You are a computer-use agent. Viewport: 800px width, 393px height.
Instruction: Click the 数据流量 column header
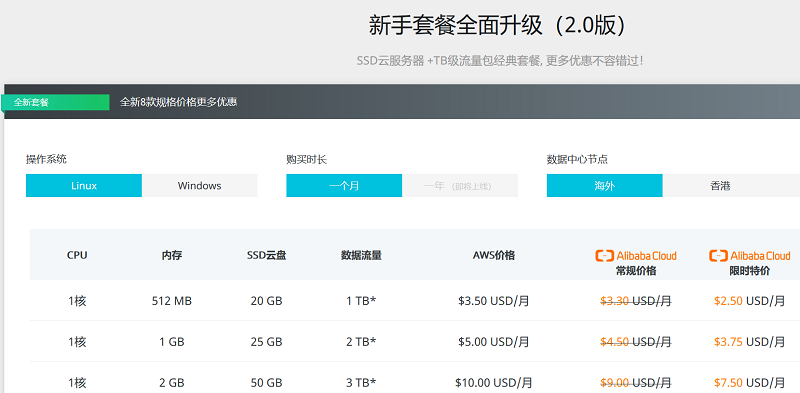coord(361,255)
